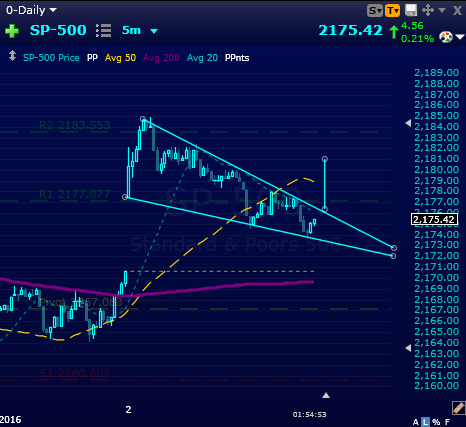The height and width of the screenshot is (427, 466).
Task: Close the chart with the X button
Action: [x=457, y=11]
